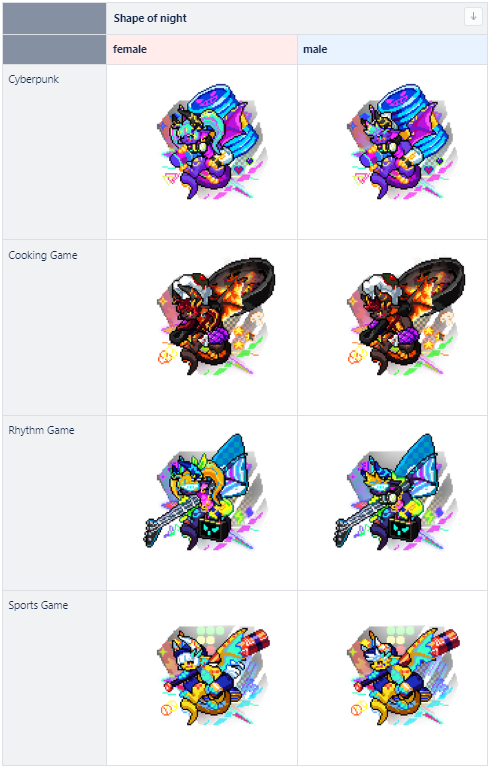View the Sports Game female dragon sprite
This screenshot has height=768, width=490.
click(213, 676)
